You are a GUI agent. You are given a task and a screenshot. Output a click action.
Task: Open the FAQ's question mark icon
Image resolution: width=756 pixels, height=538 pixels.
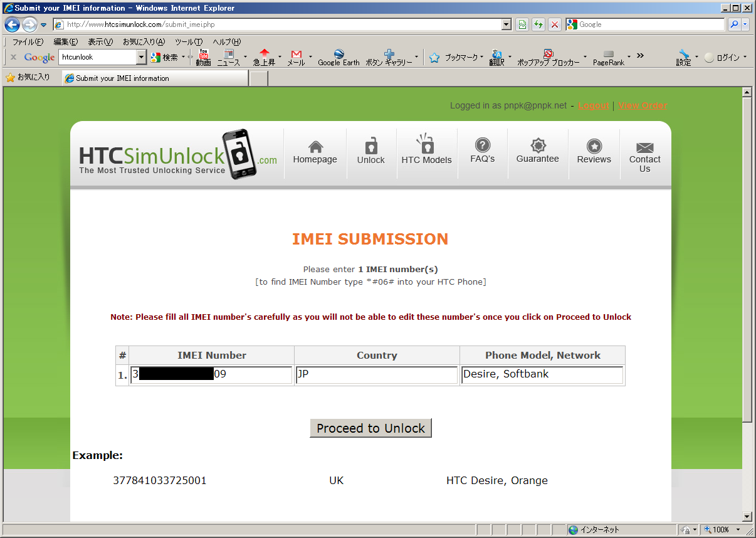pos(483,145)
